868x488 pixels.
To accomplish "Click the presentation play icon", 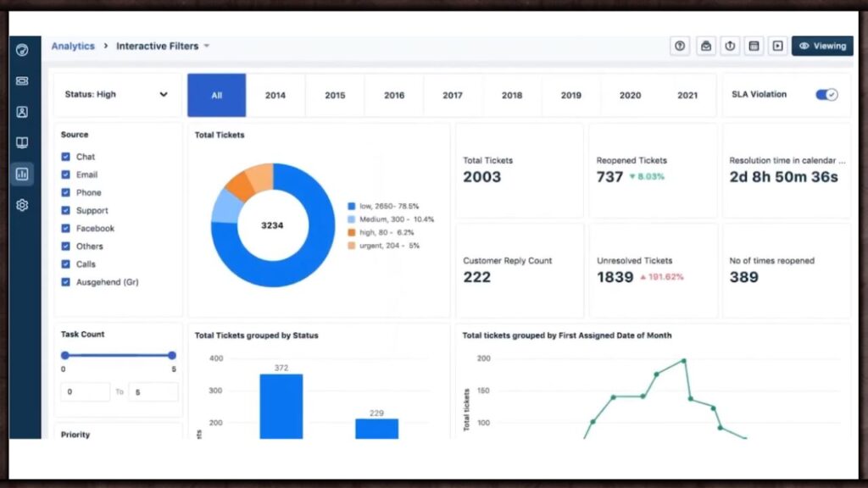I will tap(778, 46).
